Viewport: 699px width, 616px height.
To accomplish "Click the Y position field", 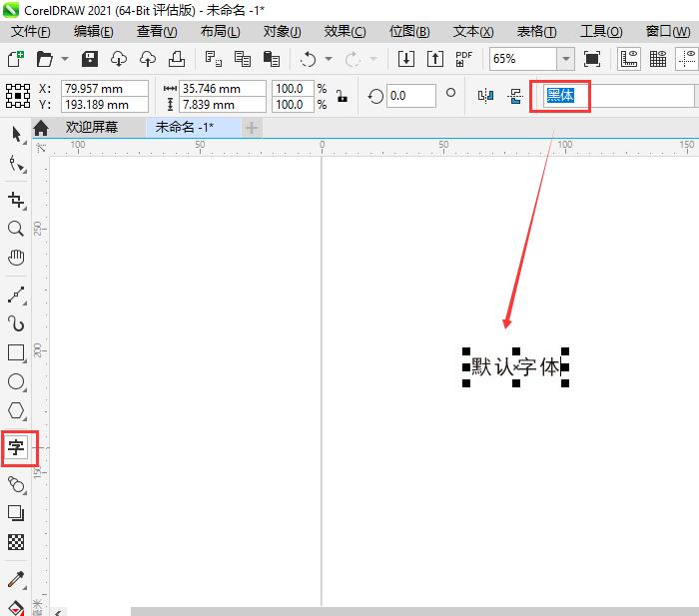I will point(105,105).
